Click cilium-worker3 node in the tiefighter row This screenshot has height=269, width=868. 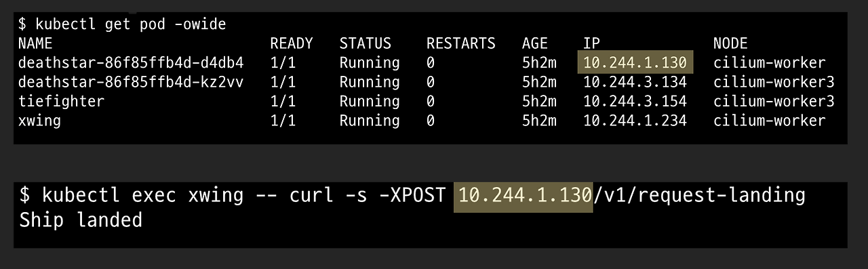point(774,102)
